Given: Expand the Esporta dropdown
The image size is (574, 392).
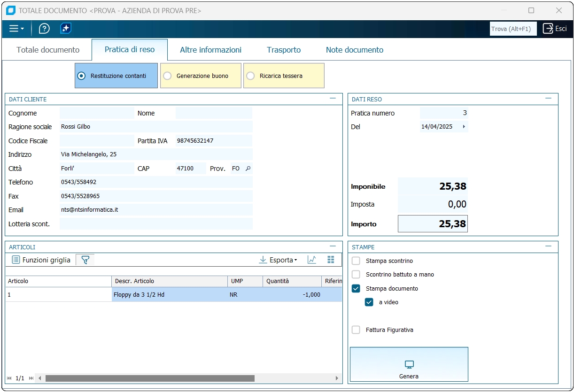Looking at the screenshot, I should click(x=278, y=260).
